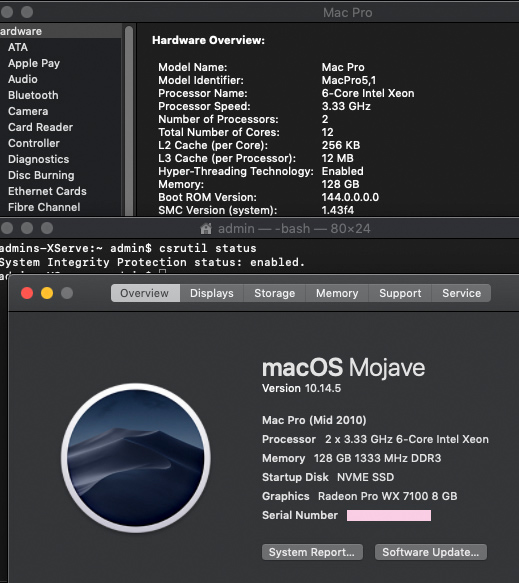
Task: Close the About This Mac window
Action: pyautogui.click(x=27, y=293)
